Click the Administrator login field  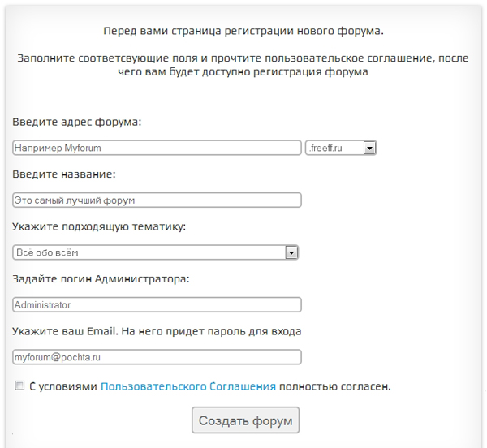click(157, 304)
